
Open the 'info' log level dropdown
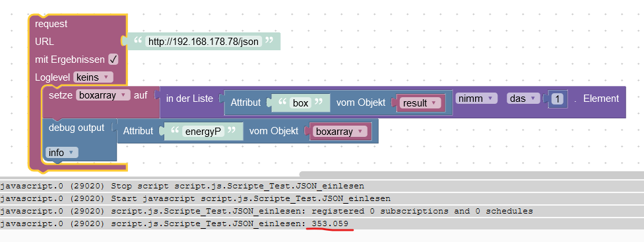[61, 153]
